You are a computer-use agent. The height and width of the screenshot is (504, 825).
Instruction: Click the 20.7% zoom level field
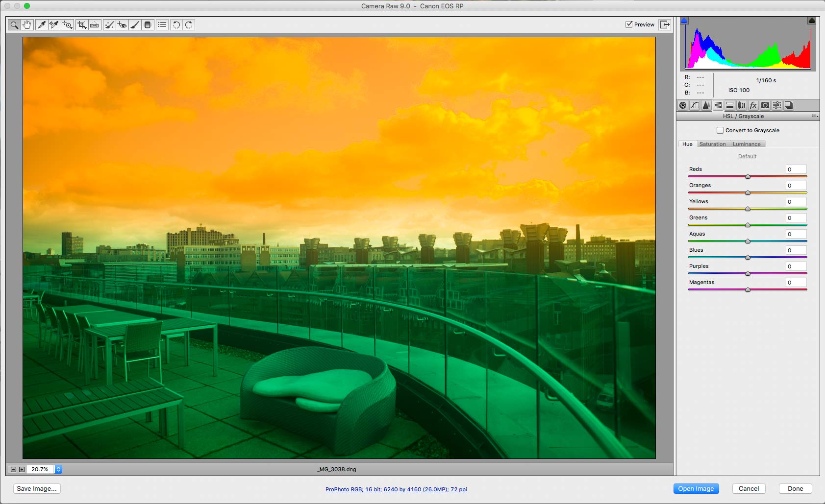40,469
